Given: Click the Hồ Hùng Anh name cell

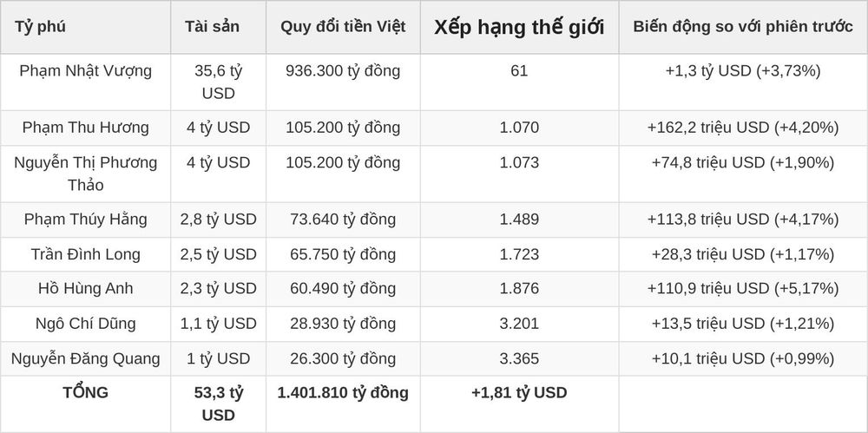Looking at the screenshot, I should click(85, 288).
